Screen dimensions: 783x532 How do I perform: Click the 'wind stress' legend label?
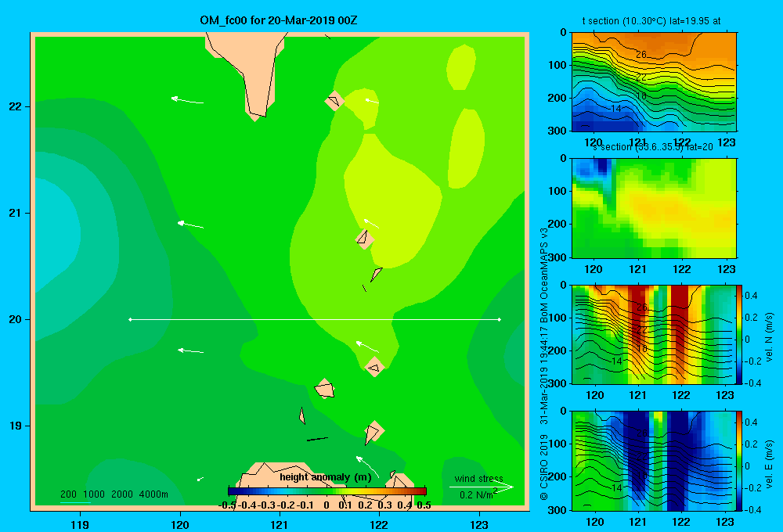pyautogui.click(x=478, y=479)
